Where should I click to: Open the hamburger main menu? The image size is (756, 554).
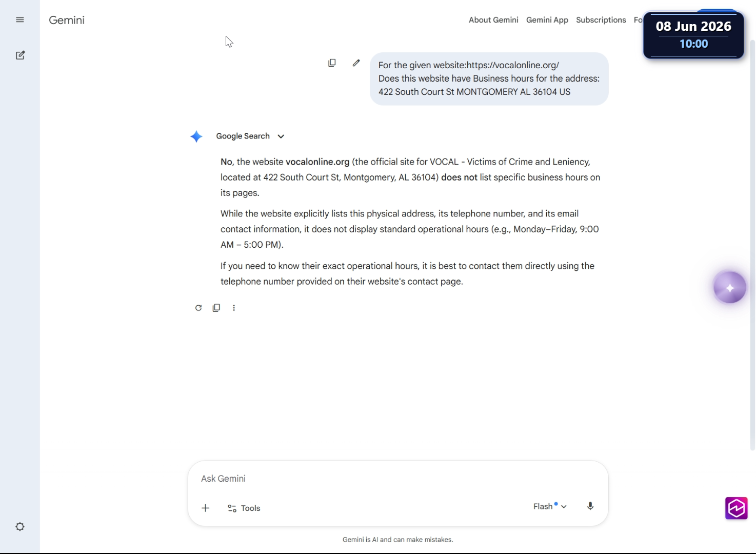(x=20, y=20)
